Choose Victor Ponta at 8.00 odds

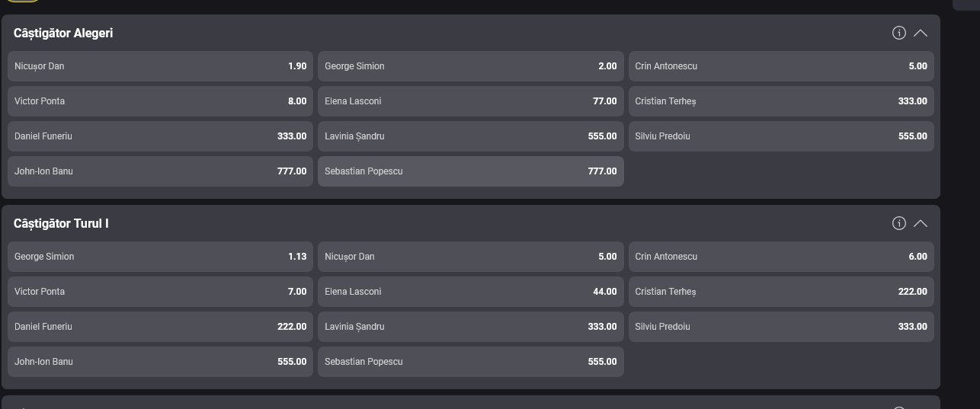pos(160,101)
